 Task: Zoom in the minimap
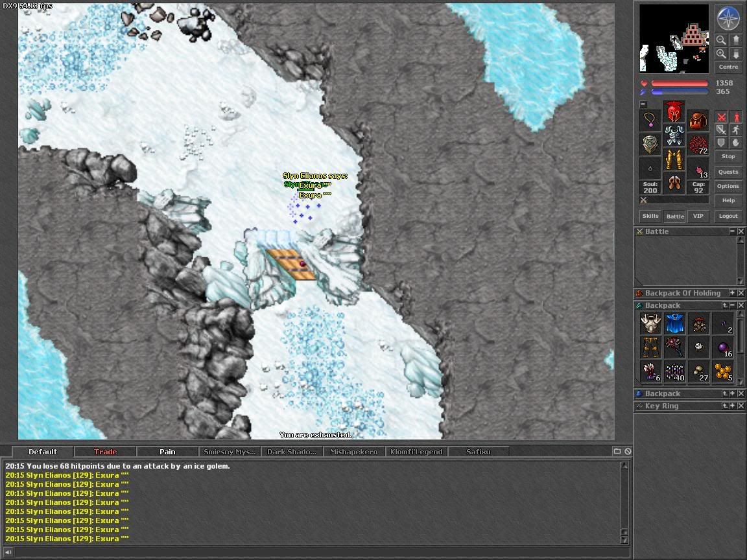click(x=721, y=54)
